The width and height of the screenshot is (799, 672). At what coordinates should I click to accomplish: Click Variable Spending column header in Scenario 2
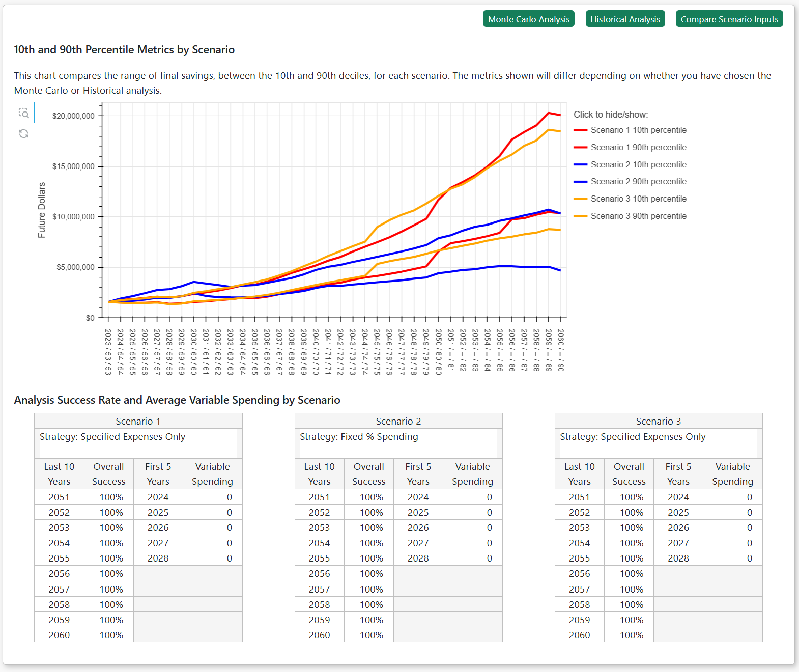(472, 474)
